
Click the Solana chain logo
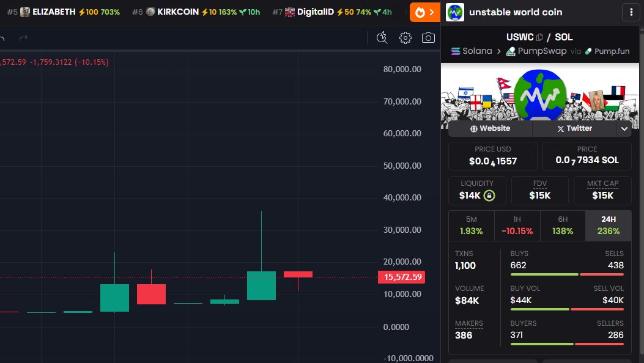pos(456,51)
